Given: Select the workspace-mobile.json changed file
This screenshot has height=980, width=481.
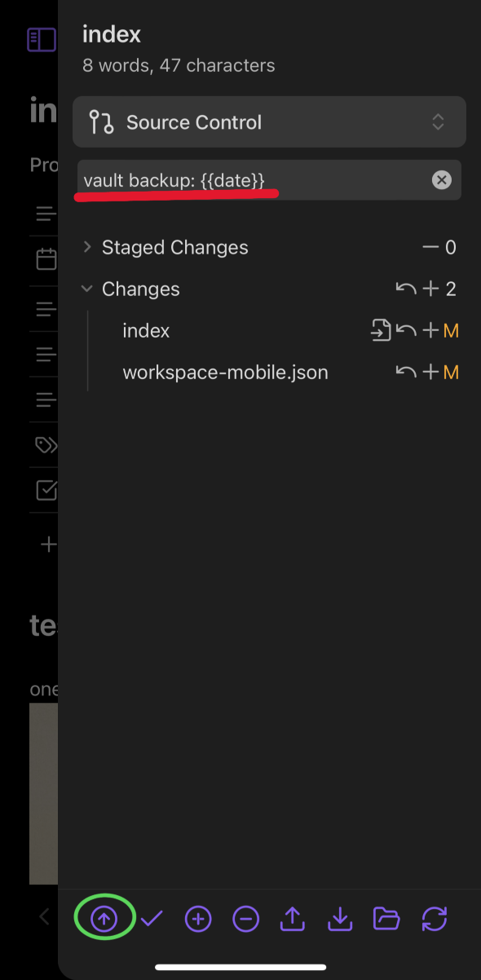Looking at the screenshot, I should pyautogui.click(x=225, y=373).
